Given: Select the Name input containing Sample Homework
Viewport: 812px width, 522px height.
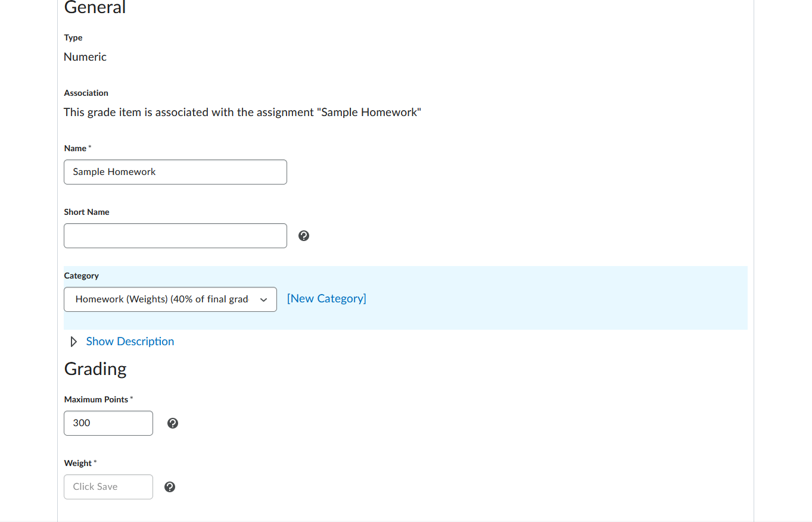Looking at the screenshot, I should 175,171.
